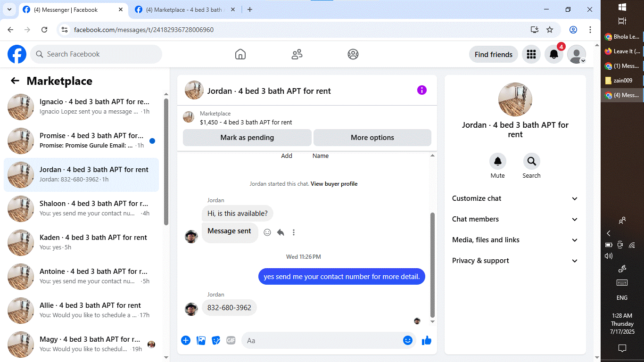This screenshot has width=644, height=362.
Task: Open Task View on the taskbar
Action: coord(622,21)
